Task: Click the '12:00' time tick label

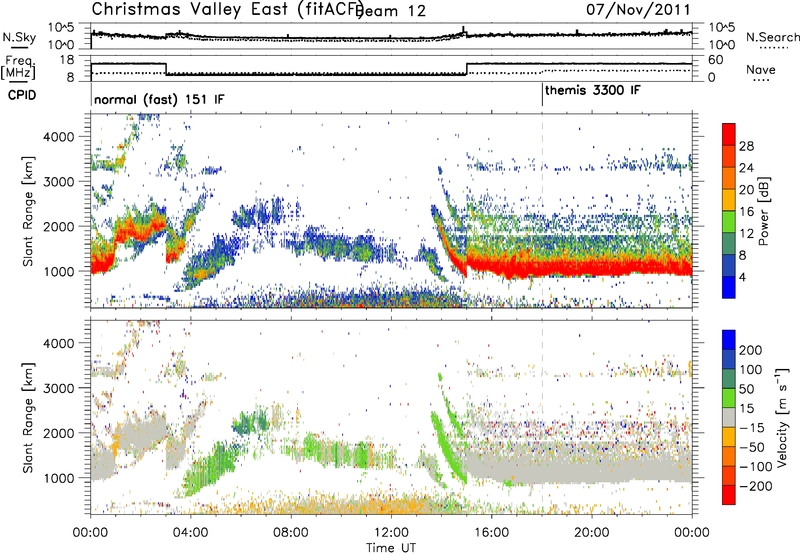Action: [391, 533]
